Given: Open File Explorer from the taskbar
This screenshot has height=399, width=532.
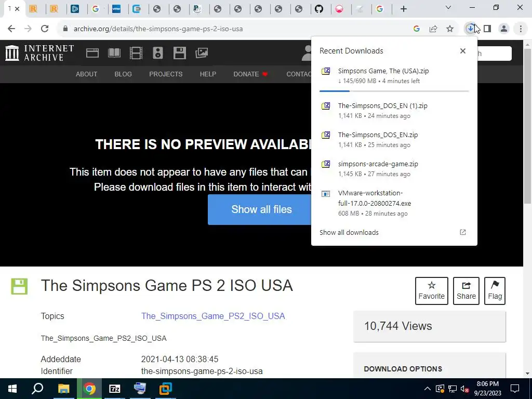Looking at the screenshot, I should tap(63, 389).
